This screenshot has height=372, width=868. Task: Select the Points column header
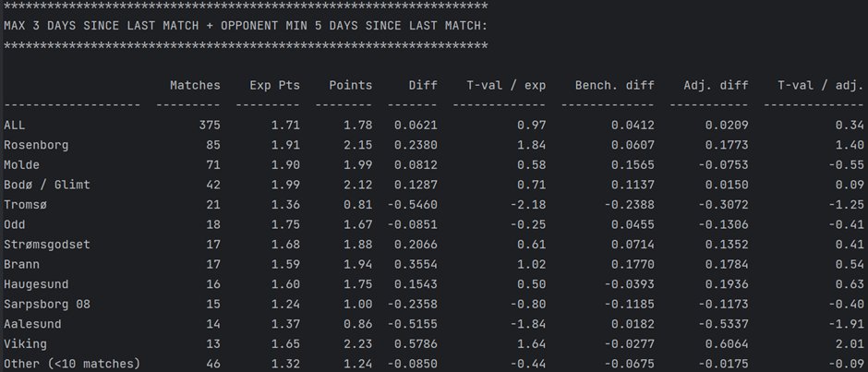point(350,85)
